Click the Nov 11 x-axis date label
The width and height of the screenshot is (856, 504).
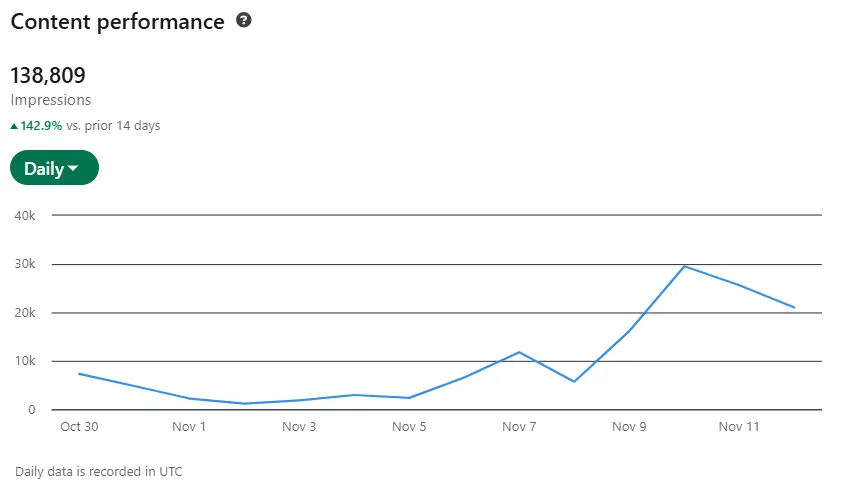[739, 427]
